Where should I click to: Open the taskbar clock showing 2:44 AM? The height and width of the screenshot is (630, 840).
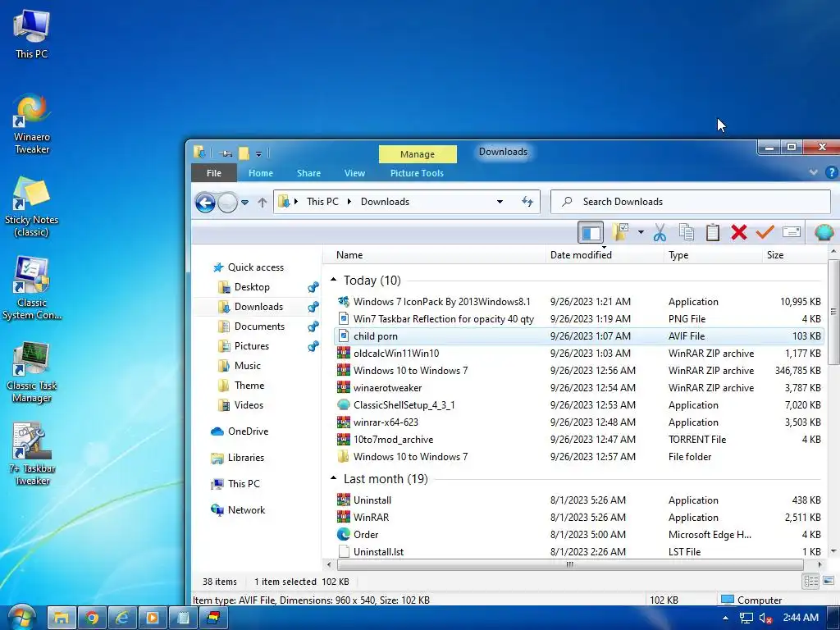click(801, 618)
